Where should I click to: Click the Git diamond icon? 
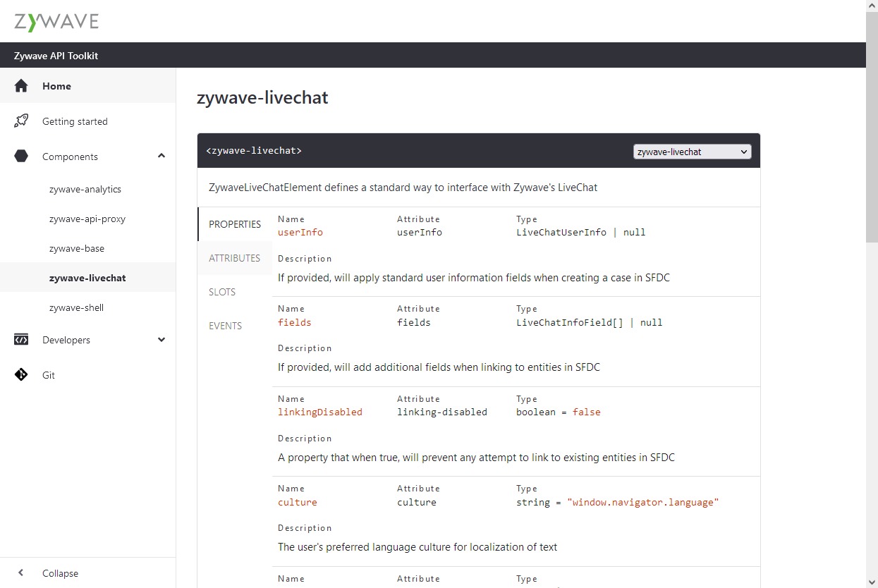pos(21,375)
